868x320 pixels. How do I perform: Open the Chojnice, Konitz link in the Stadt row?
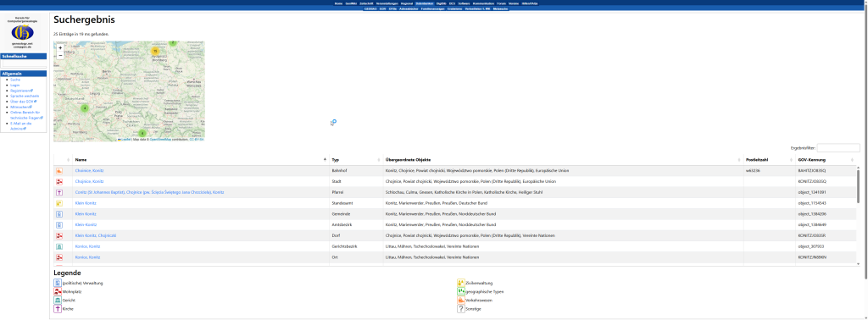pyautogui.click(x=89, y=181)
